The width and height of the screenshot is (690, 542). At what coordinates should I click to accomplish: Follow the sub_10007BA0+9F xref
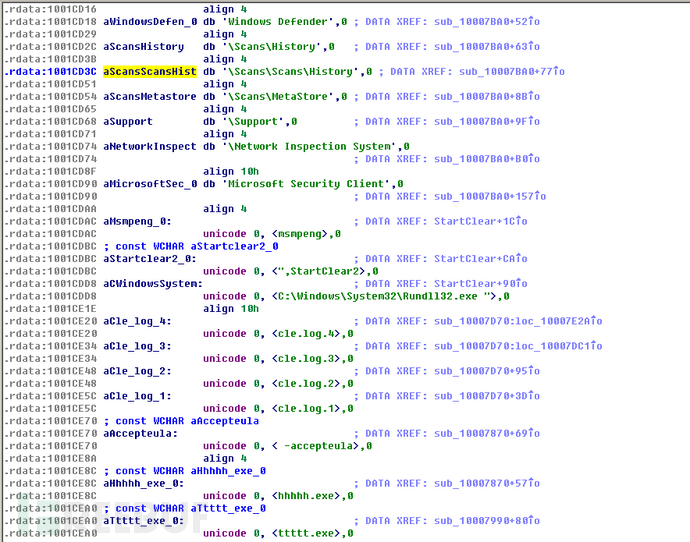coord(487,122)
